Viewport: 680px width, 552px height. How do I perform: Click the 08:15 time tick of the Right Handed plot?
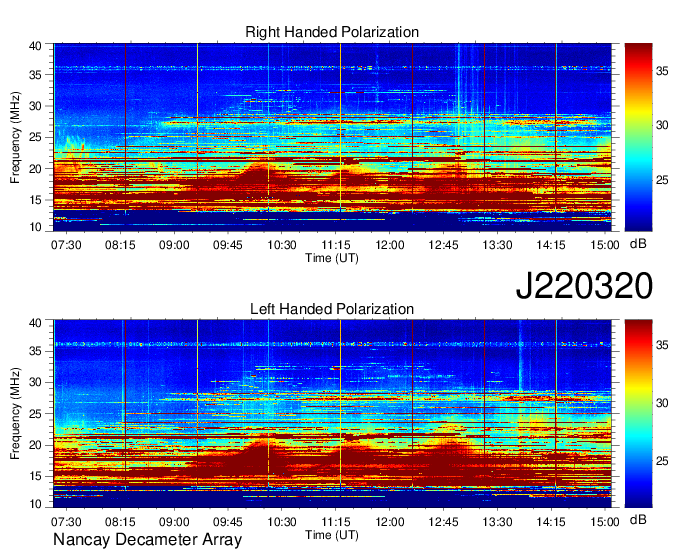[x=120, y=245]
